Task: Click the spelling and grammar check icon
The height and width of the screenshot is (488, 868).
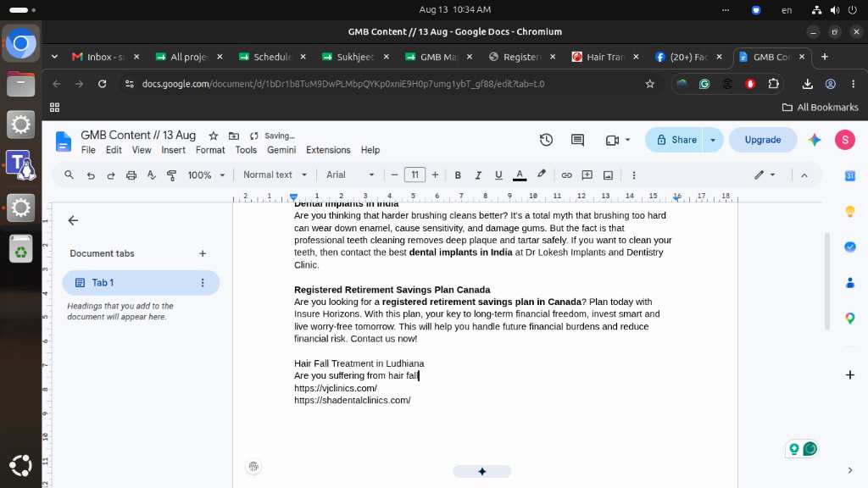Action: 151,175
